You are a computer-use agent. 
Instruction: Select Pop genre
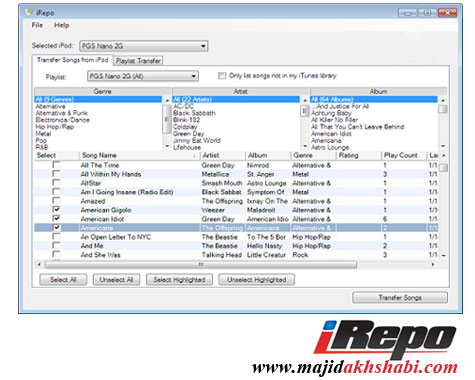coord(41,140)
